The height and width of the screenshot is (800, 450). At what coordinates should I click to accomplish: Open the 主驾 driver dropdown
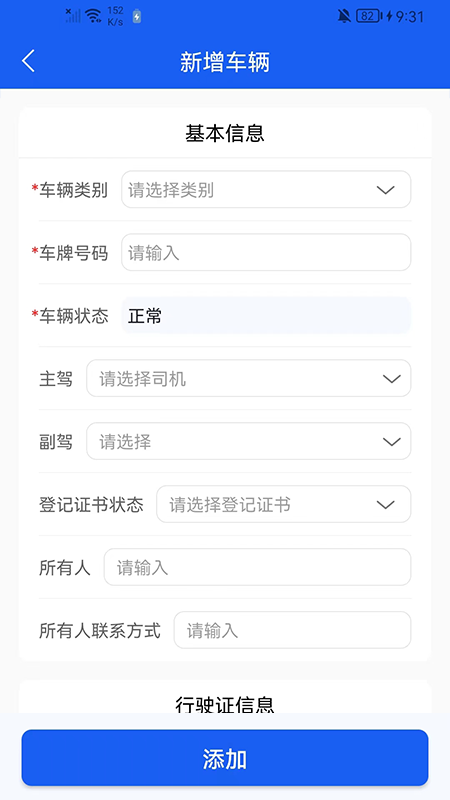tap(248, 378)
